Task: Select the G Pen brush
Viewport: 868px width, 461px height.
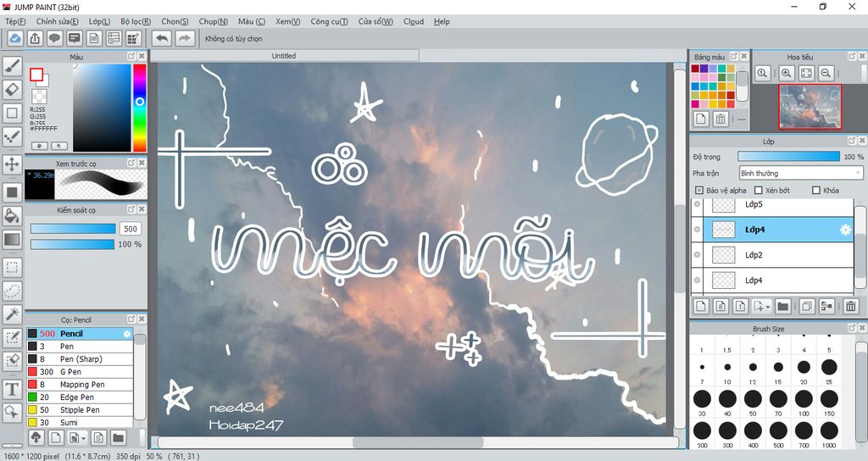Action: click(x=80, y=372)
